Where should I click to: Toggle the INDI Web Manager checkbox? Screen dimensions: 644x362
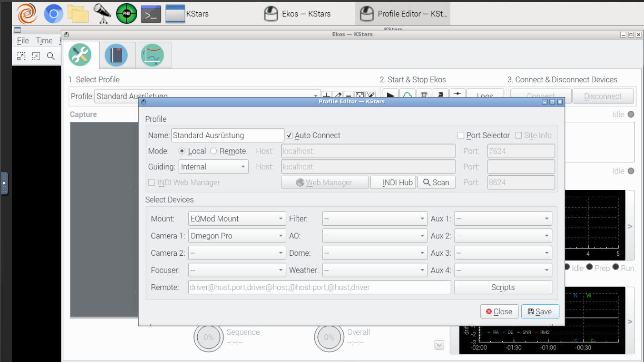coord(152,183)
